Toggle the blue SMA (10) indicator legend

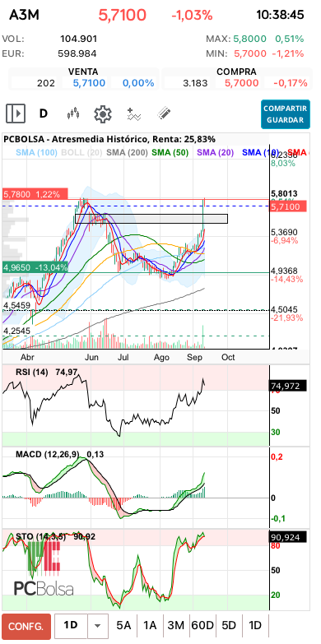coord(261,153)
